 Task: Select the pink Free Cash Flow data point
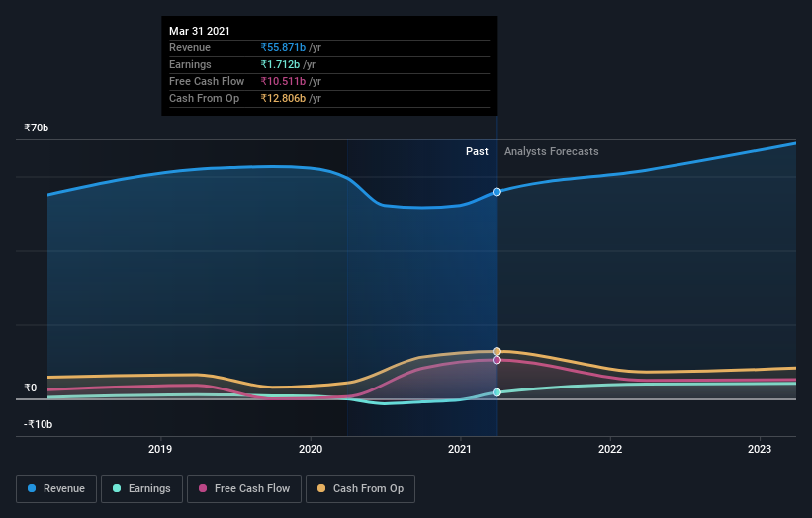point(496,360)
